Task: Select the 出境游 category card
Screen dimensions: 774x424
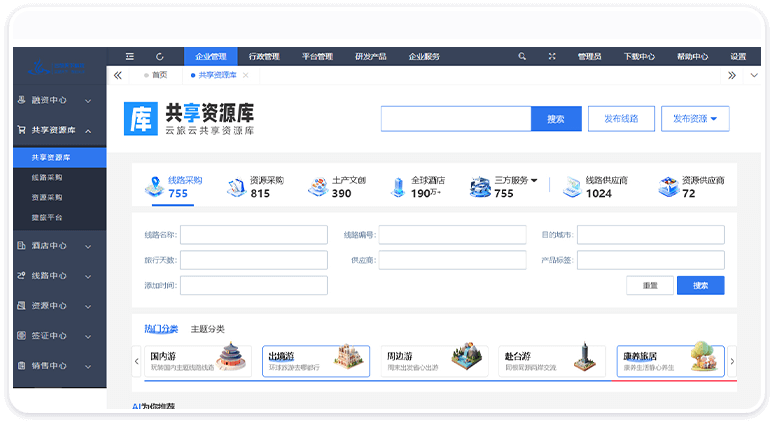Action: point(317,361)
